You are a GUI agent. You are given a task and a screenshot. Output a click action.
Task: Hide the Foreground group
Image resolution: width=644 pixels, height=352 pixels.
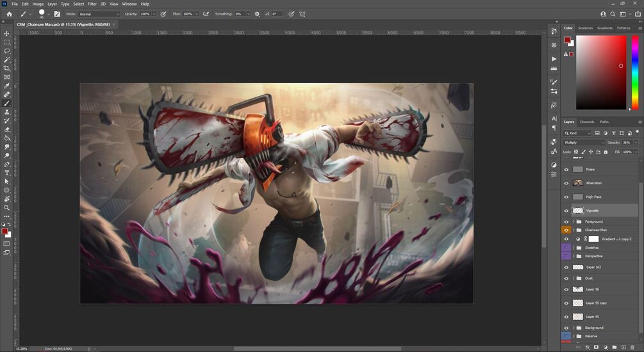point(566,221)
